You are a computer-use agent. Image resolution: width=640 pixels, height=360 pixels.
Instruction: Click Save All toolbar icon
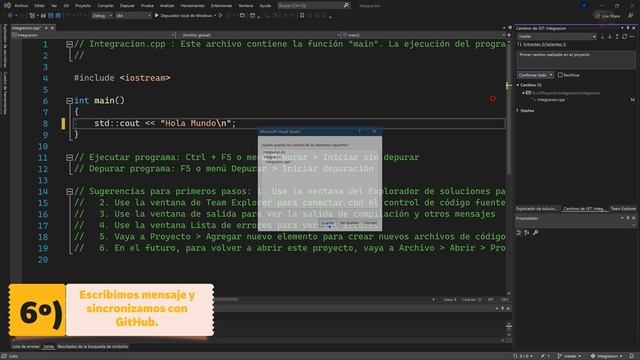(x=58, y=16)
